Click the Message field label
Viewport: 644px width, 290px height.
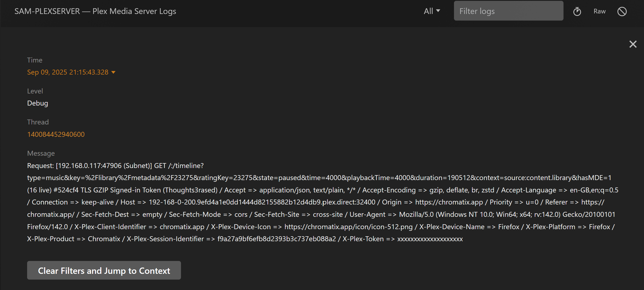point(41,153)
